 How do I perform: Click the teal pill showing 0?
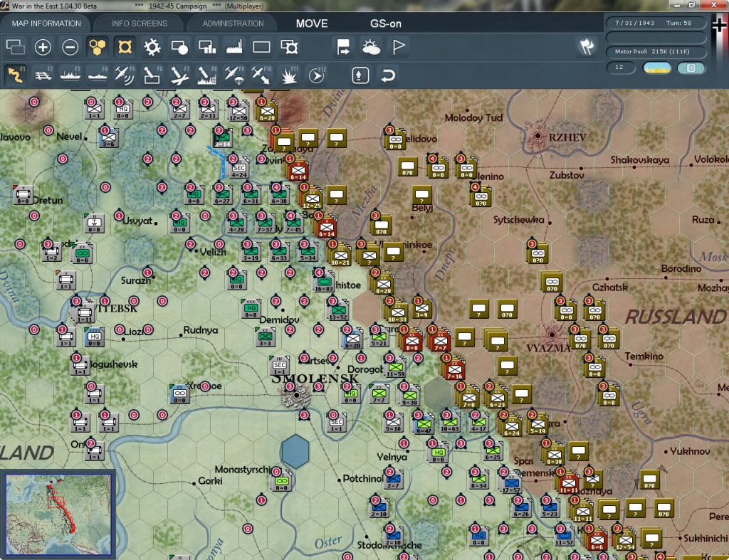(691, 68)
